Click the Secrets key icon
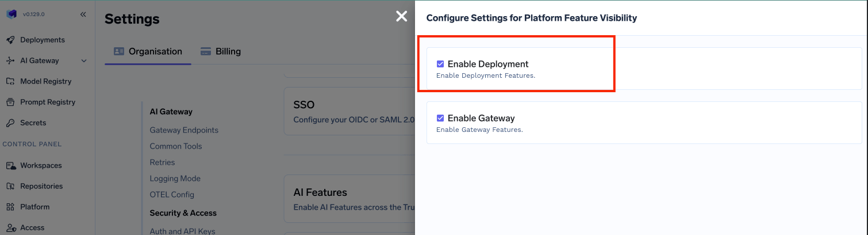Screen dimensions: 868x235 (x=10, y=123)
